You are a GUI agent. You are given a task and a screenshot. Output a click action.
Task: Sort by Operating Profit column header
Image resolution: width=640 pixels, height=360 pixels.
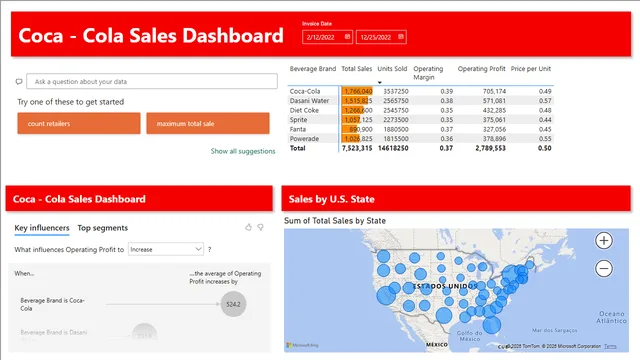[x=481, y=69]
